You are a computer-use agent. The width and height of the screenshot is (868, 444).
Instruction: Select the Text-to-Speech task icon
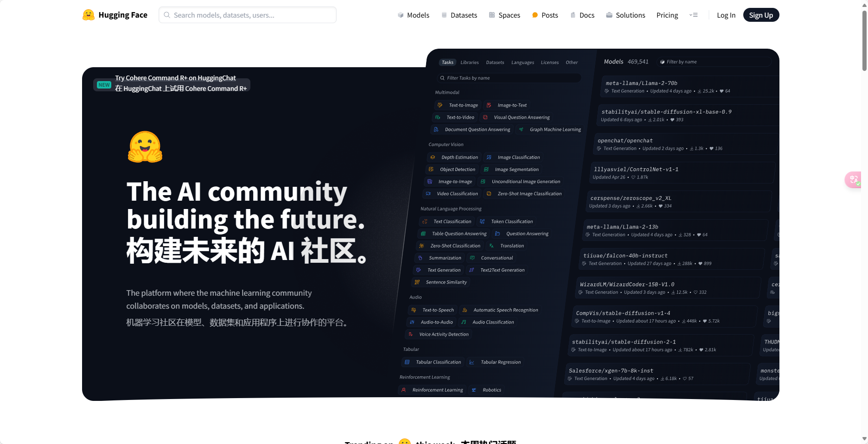tap(413, 310)
